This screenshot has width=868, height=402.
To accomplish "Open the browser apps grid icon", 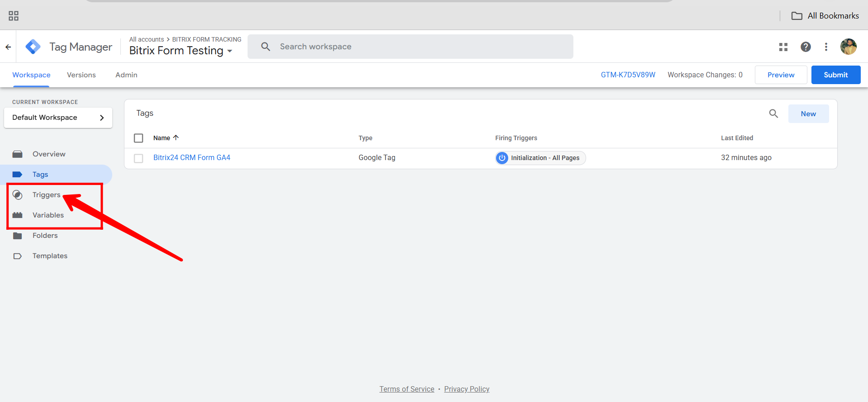I will point(14,16).
